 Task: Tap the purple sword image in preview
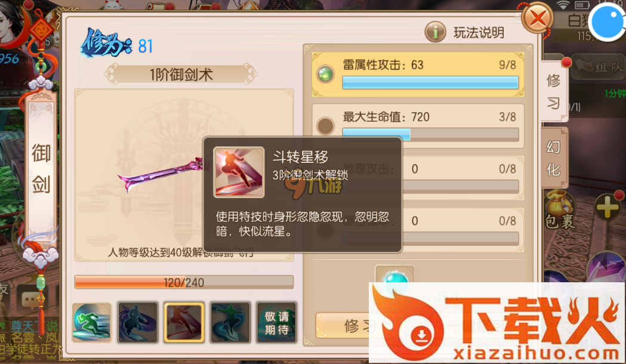coord(161,175)
